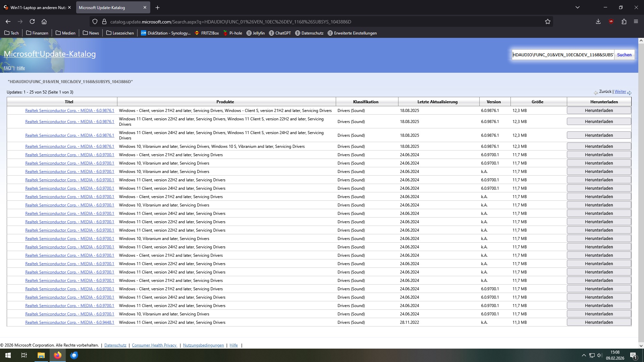
Task: Open the Firefox hamburger application menu
Action: [636, 21]
